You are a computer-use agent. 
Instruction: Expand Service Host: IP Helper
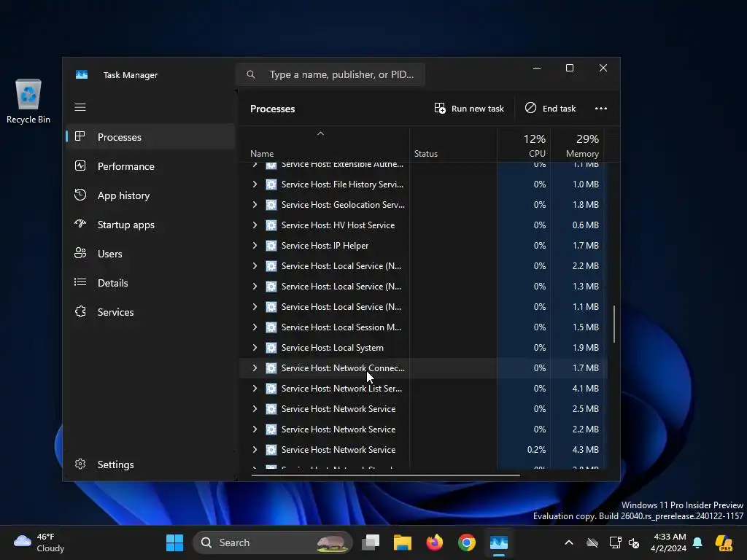[255, 246]
